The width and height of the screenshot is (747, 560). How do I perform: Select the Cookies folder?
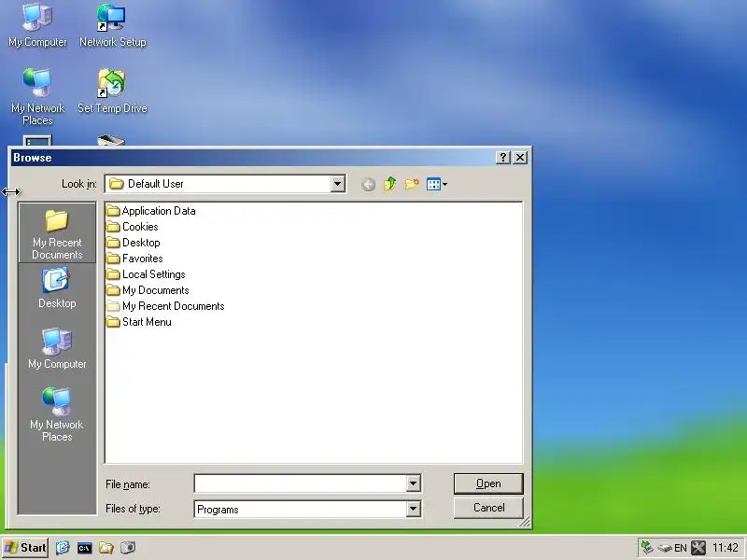click(133, 227)
